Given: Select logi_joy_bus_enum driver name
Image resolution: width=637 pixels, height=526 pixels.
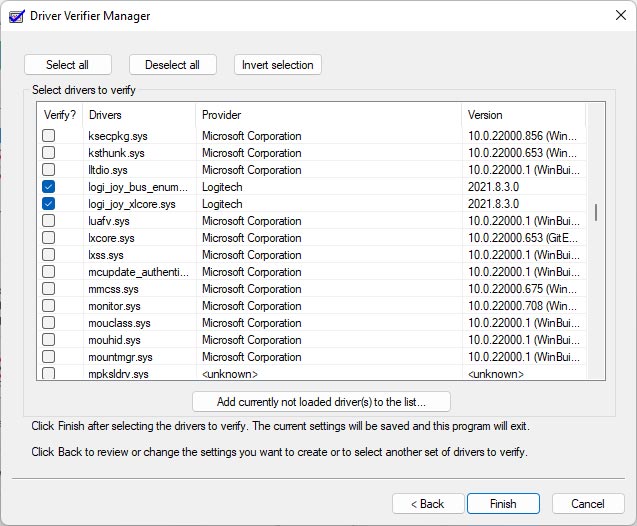Looking at the screenshot, I should (x=138, y=187).
